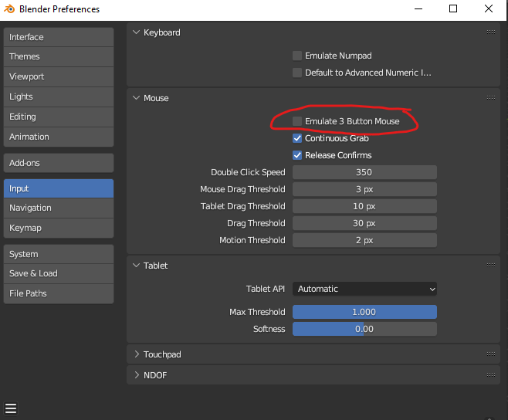Maximize the Blender Preferences window
Image resolution: width=508 pixels, height=420 pixels.
click(453, 8)
